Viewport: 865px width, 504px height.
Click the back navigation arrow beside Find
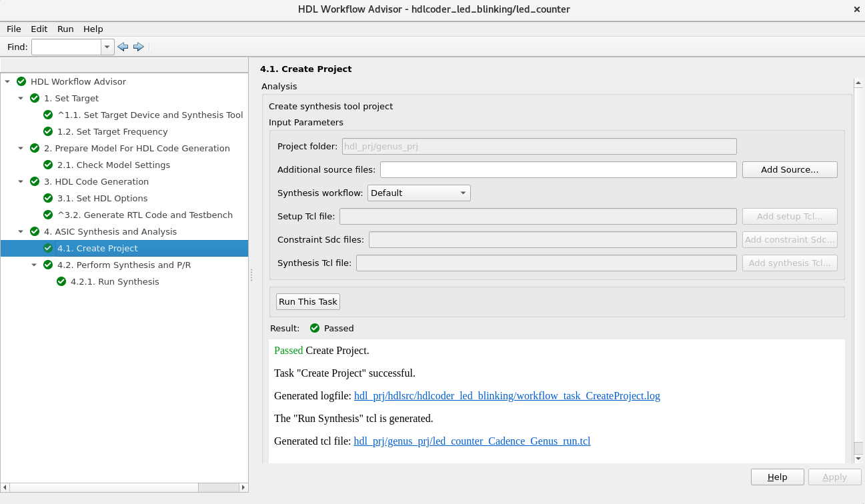[123, 47]
